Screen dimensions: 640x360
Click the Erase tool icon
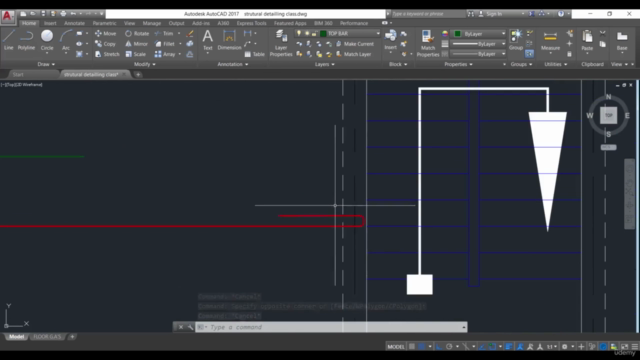190,33
